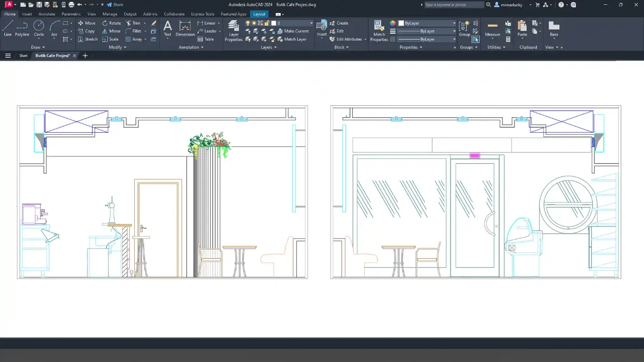Expand the Annotation panel
This screenshot has height=362, width=644.
click(x=191, y=47)
